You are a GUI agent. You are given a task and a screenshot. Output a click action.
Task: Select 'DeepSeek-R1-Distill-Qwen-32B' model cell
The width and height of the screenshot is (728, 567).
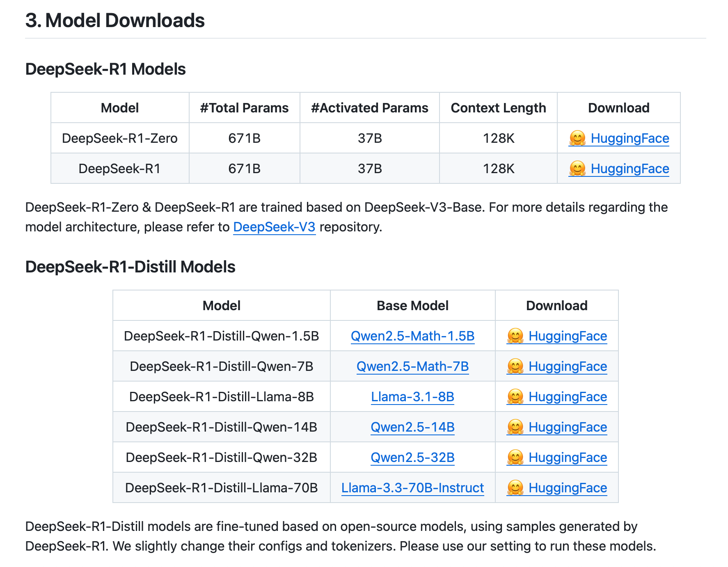point(222,457)
